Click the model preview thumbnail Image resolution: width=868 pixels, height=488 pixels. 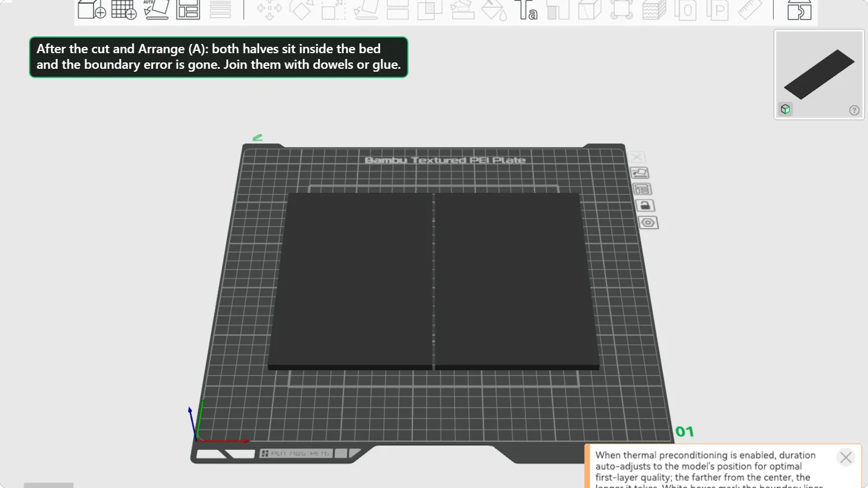(819, 75)
